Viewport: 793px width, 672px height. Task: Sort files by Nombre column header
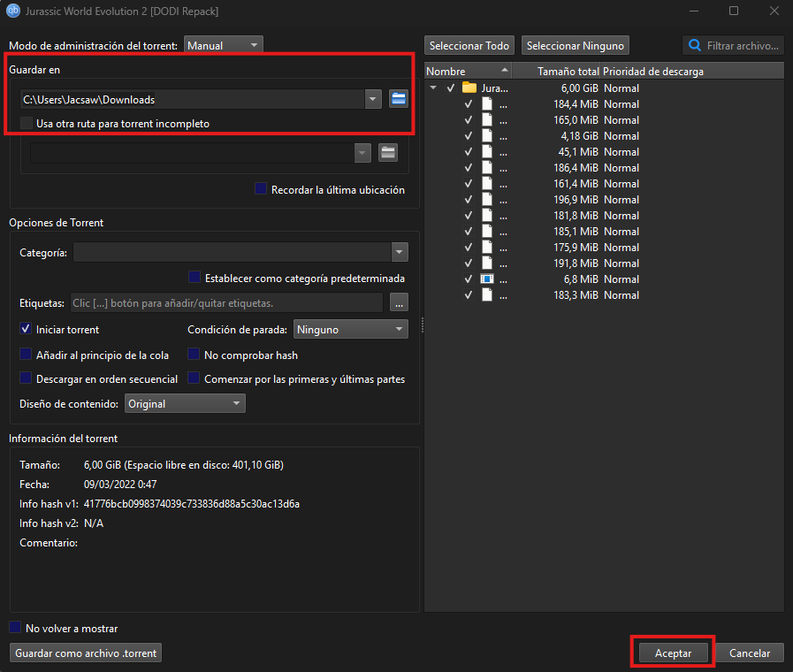click(x=468, y=72)
